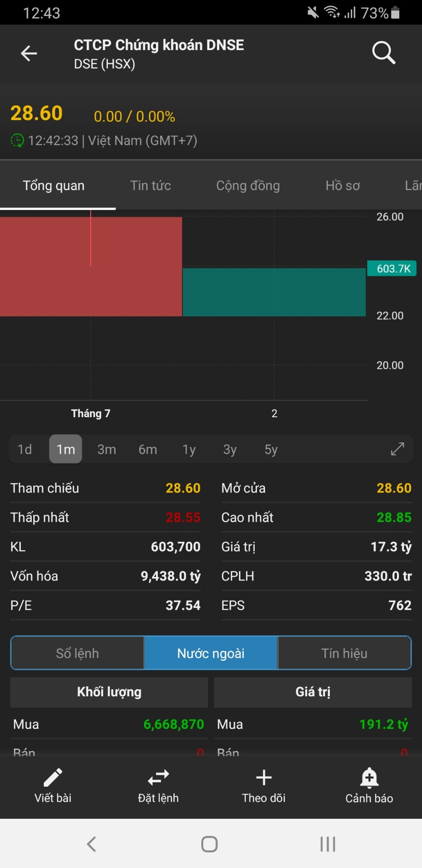Choose the 1y chart range
This screenshot has width=422, height=868.
tap(189, 449)
